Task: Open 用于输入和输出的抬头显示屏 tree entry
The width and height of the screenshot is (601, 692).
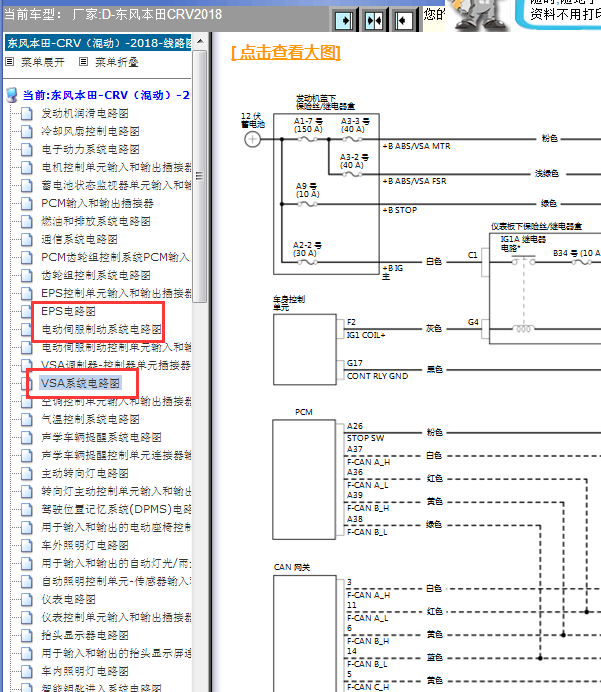Action: coord(116,654)
